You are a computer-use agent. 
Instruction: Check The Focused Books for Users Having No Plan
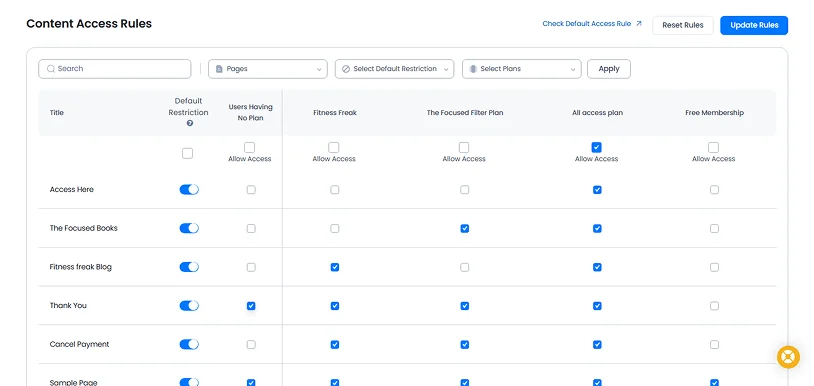tap(251, 228)
